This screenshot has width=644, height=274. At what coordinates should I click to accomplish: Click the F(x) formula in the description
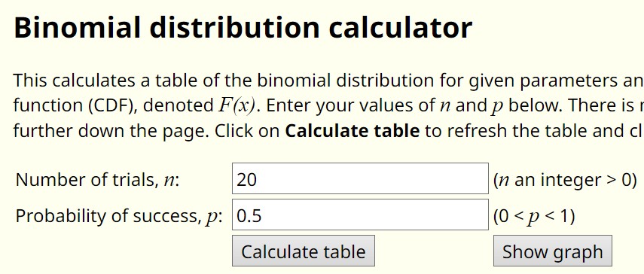(x=237, y=106)
